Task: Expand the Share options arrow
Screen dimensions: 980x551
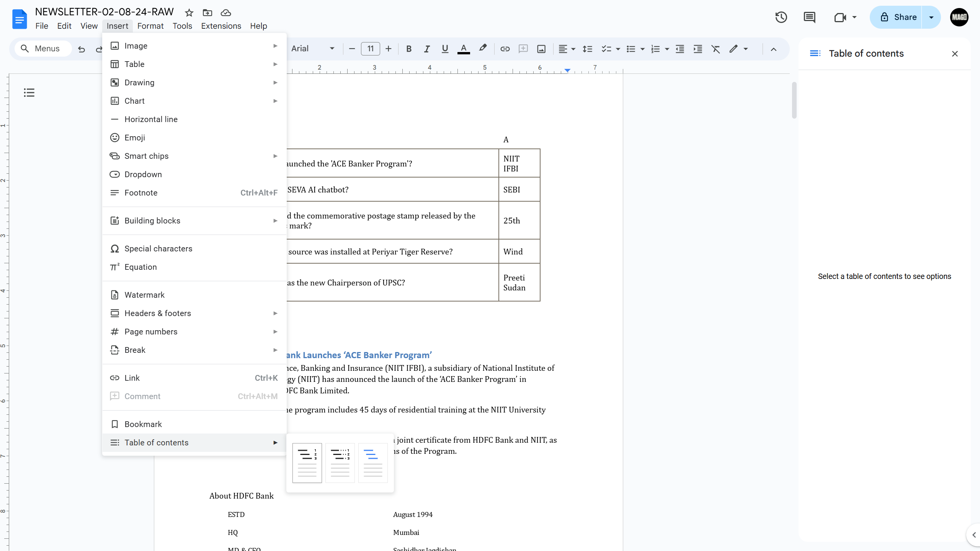Action: pos(931,17)
